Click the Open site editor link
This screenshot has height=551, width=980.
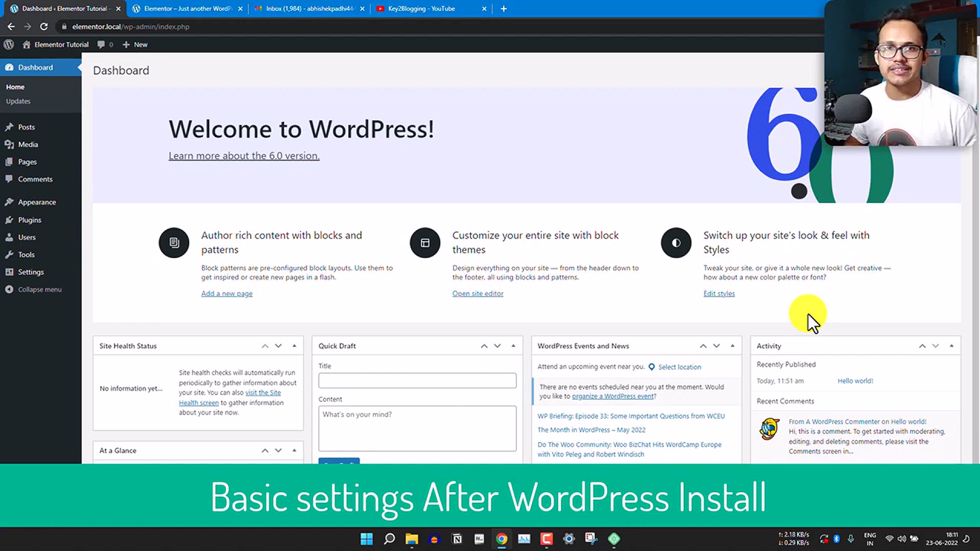click(x=478, y=293)
